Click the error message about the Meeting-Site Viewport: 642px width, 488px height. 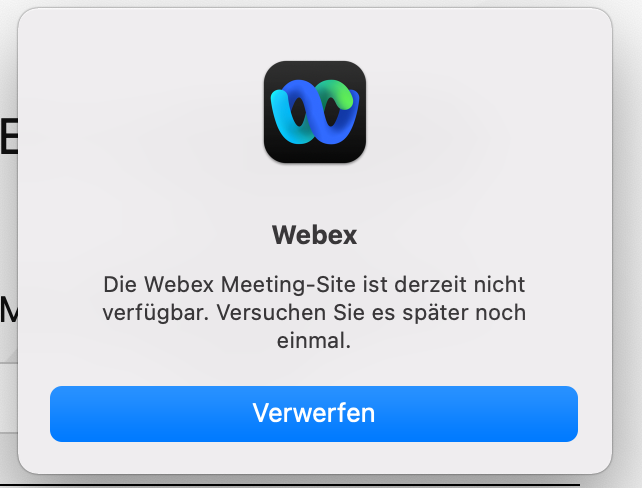(314, 312)
